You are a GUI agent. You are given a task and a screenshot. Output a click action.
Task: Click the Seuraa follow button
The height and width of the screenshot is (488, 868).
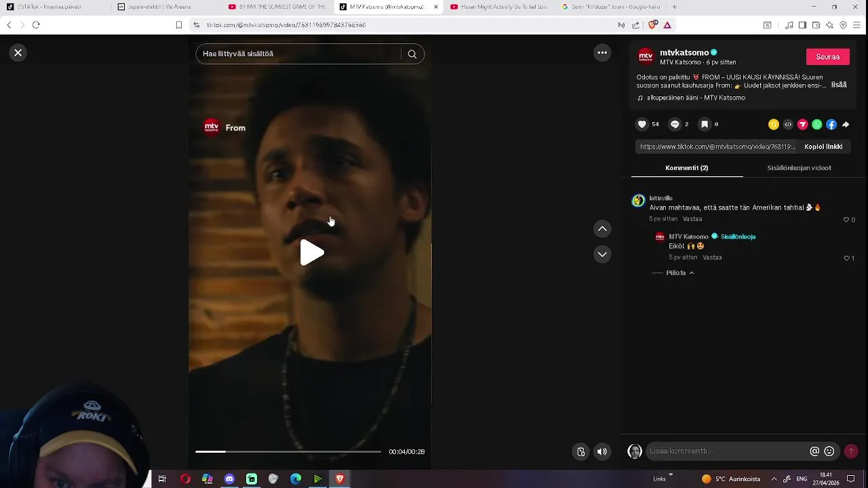point(827,57)
